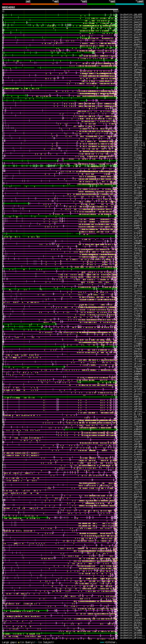146x644 pixels.
Task: Select UniRef100_P14918 label
Action: pos(131,457)
